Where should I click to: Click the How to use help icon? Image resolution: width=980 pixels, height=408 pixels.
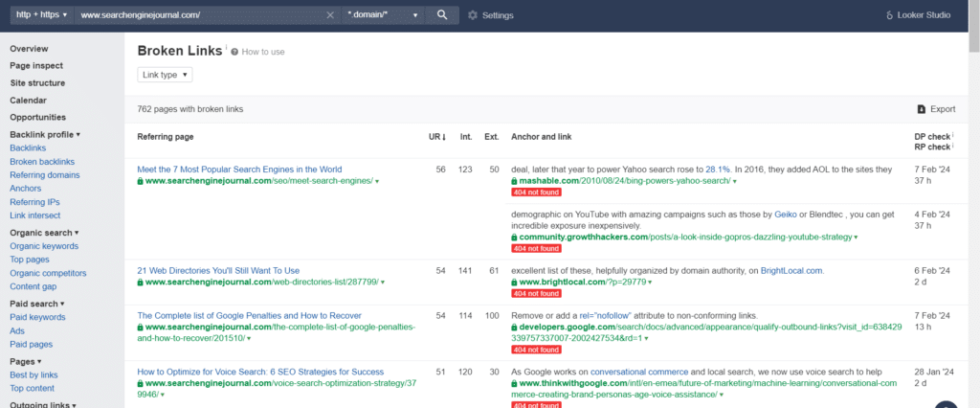coord(234,52)
